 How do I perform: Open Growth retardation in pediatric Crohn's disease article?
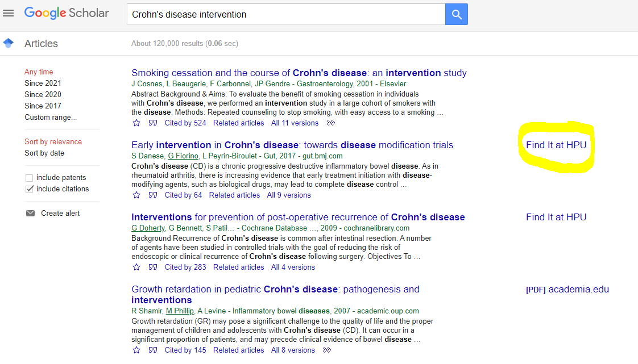tap(275, 295)
